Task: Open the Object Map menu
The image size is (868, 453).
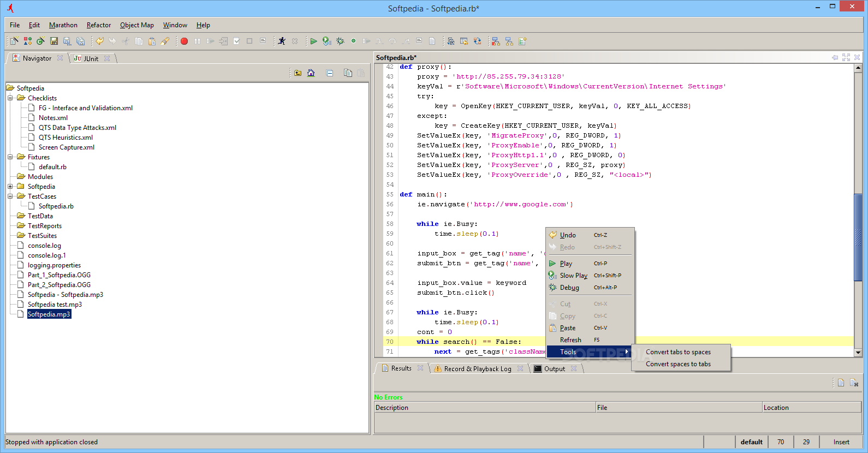Action: pos(137,25)
